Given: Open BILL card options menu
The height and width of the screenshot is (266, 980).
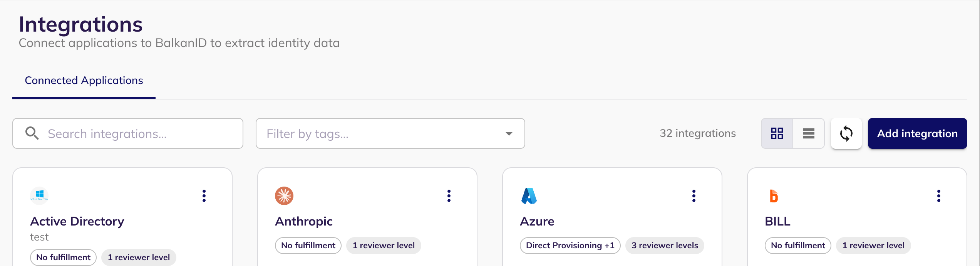Looking at the screenshot, I should tap(939, 196).
